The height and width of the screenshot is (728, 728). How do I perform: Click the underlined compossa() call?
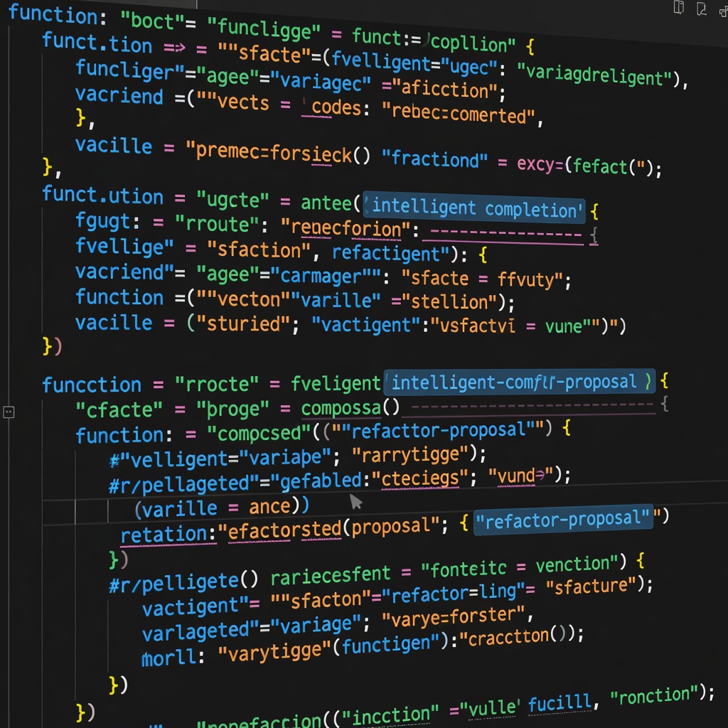click(350, 408)
